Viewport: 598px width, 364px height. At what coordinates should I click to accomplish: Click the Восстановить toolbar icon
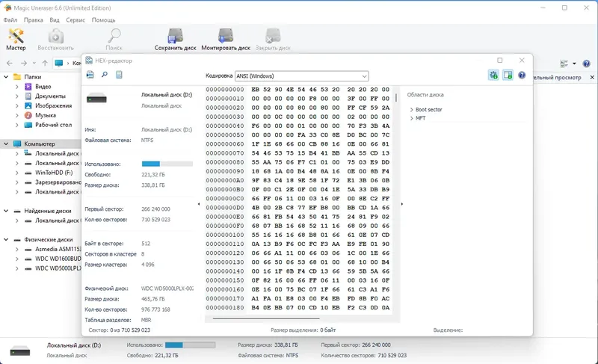point(55,40)
